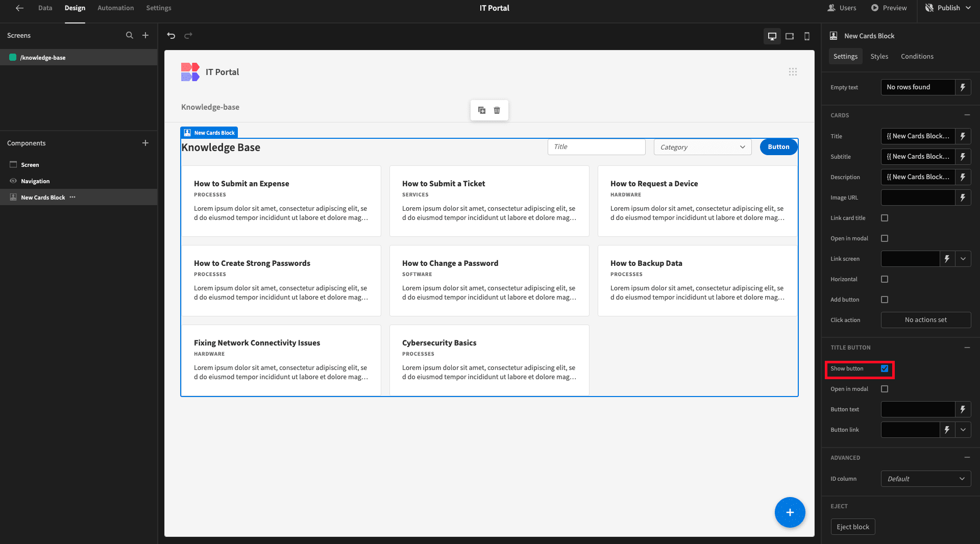Toggle the Horizontal checkbox
This screenshot has width=980, height=544.
coord(885,279)
